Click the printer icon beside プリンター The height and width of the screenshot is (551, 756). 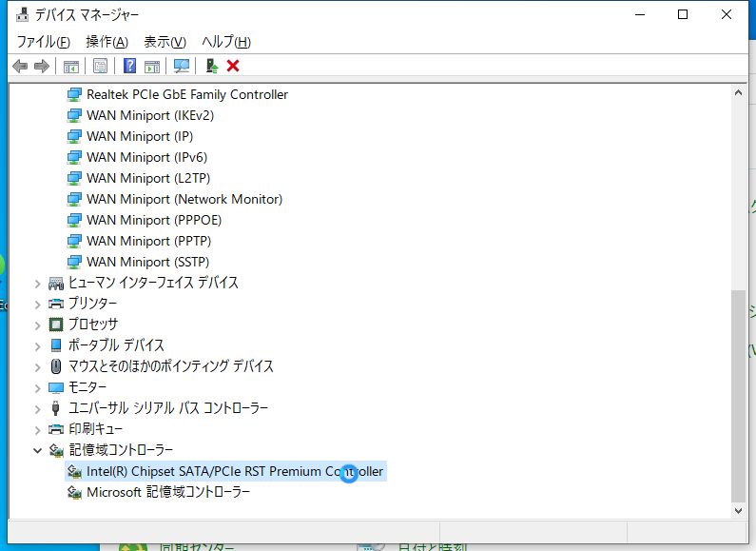pos(56,304)
